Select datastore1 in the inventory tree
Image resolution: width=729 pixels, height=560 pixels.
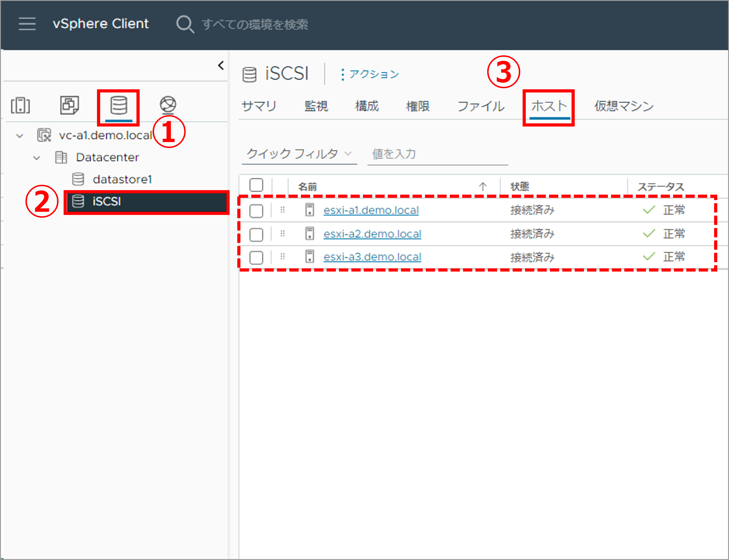coord(122,179)
